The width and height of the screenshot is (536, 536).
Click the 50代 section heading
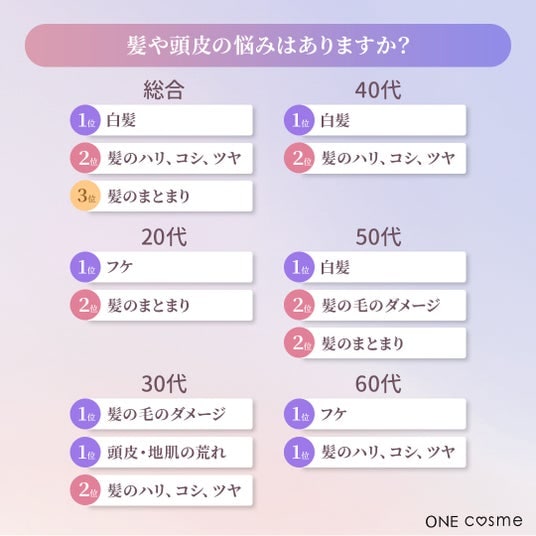(x=378, y=237)
